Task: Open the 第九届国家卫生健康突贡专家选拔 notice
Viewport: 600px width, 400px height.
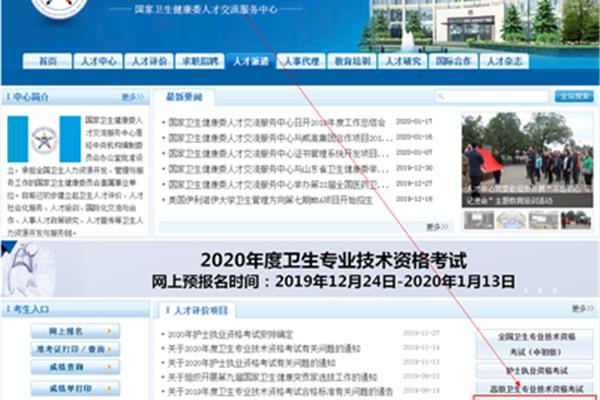Action: coord(272,377)
